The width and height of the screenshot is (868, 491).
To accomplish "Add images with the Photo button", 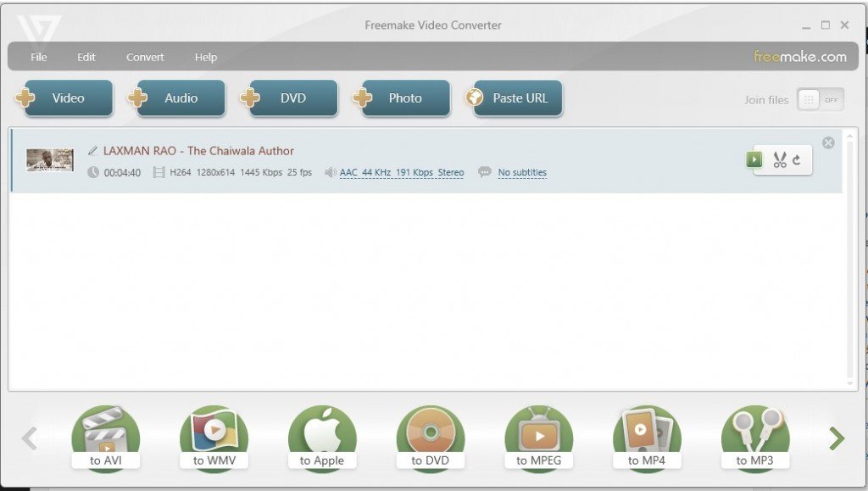I will pyautogui.click(x=401, y=98).
